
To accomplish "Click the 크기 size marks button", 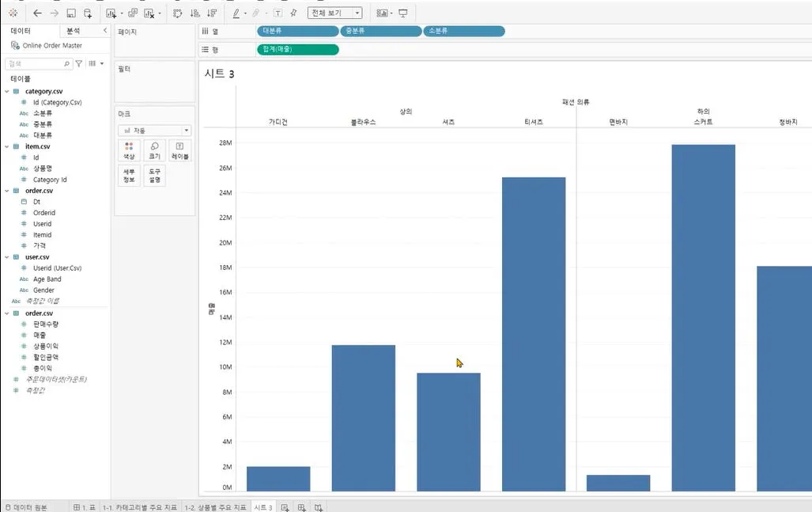I will [x=154, y=150].
